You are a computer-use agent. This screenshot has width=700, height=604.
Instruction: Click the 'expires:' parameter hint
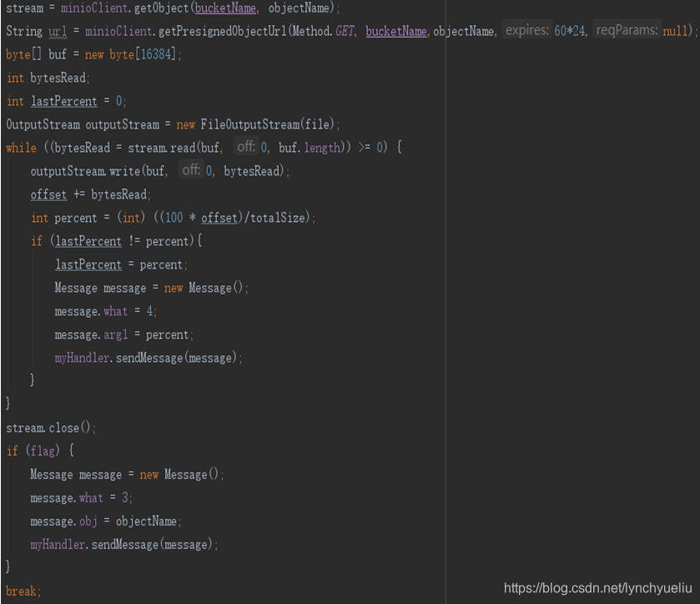pyautogui.click(x=526, y=30)
